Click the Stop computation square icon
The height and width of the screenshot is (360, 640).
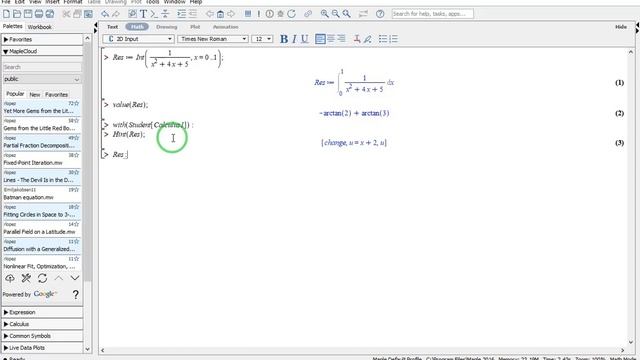point(248,13)
